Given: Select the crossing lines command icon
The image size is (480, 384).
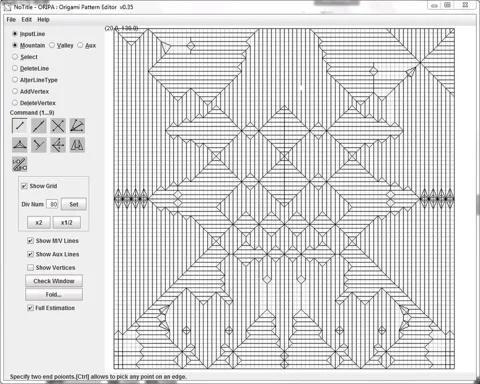Looking at the screenshot, I should coord(58,126).
